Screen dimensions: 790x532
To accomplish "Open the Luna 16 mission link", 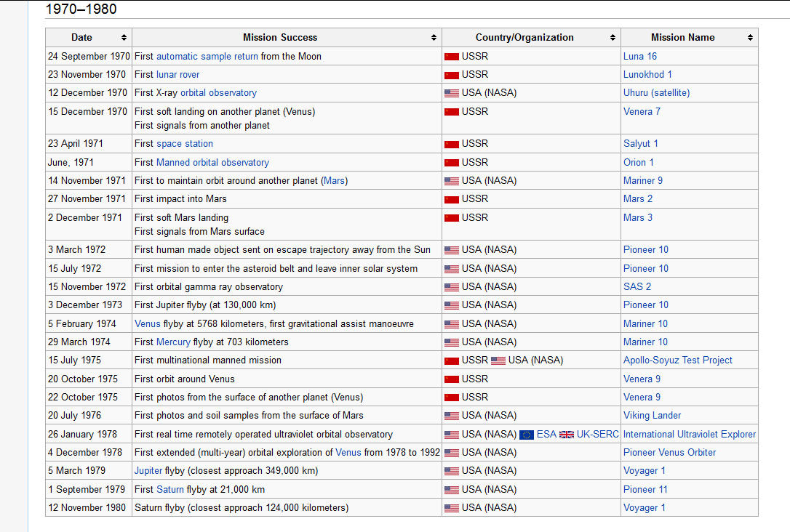I will [640, 57].
